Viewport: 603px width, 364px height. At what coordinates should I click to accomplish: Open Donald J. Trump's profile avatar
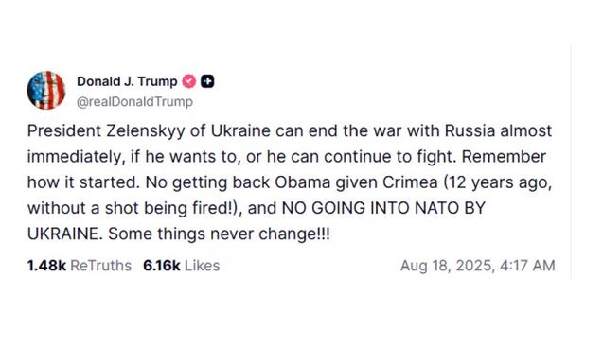point(46,90)
